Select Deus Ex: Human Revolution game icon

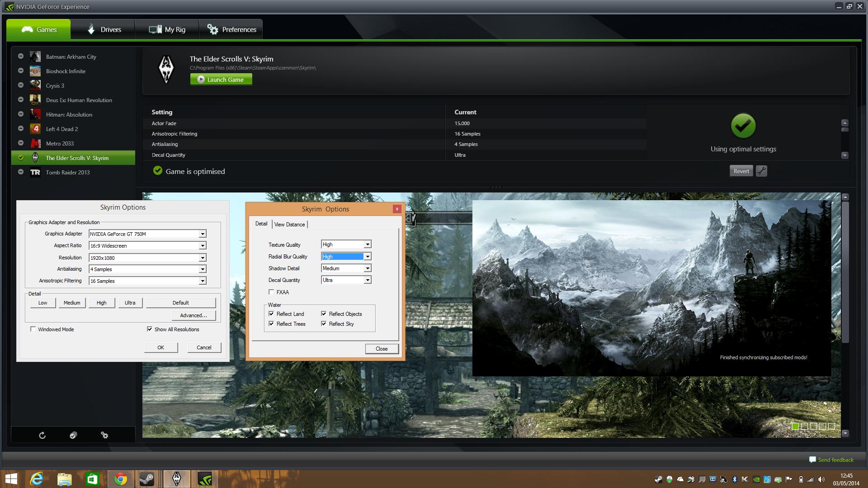[35, 100]
